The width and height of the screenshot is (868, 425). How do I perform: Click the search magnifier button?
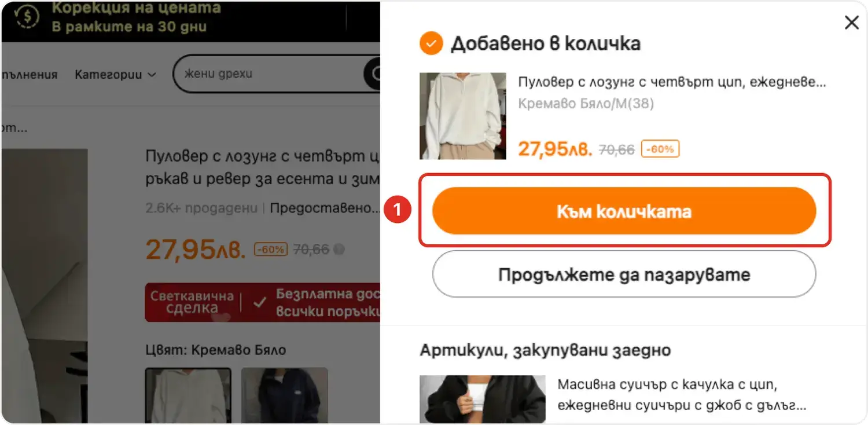point(373,74)
